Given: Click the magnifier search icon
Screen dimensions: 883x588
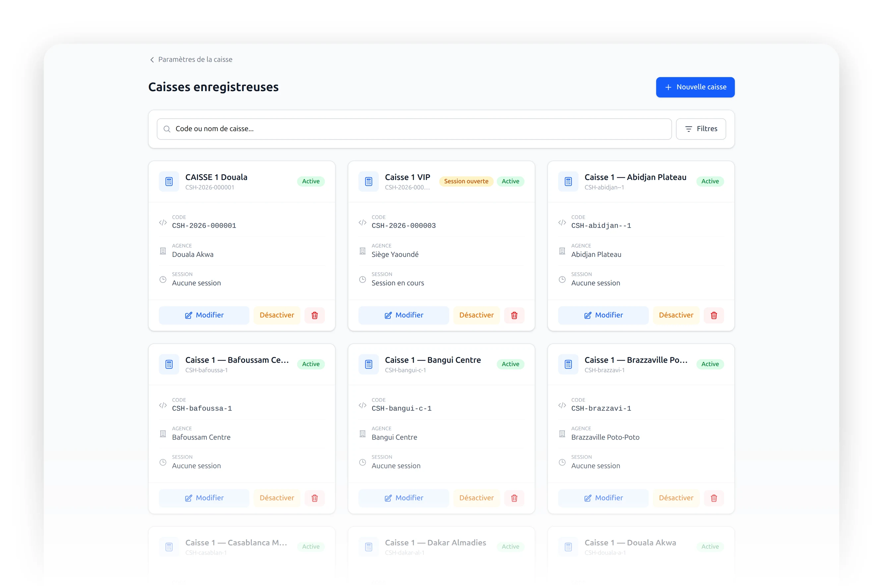Looking at the screenshot, I should [167, 129].
